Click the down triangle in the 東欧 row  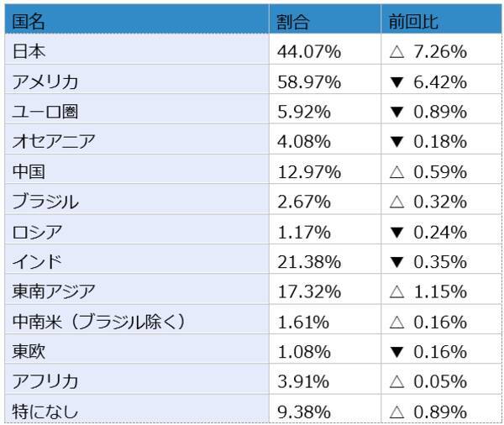tap(397, 351)
